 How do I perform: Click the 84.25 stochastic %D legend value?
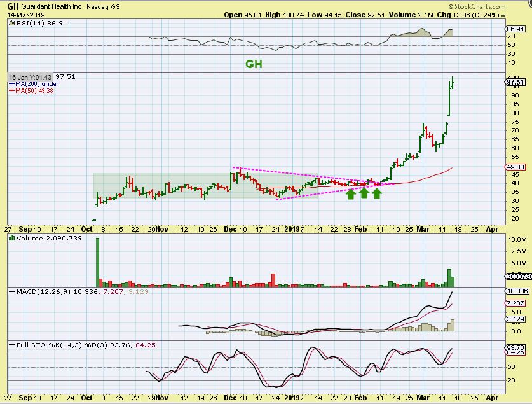point(145,345)
